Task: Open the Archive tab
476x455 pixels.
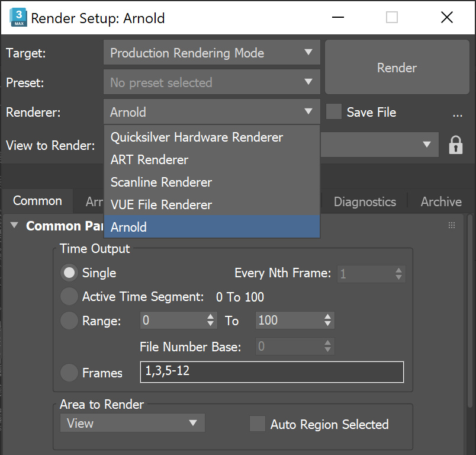Action: [x=441, y=201]
